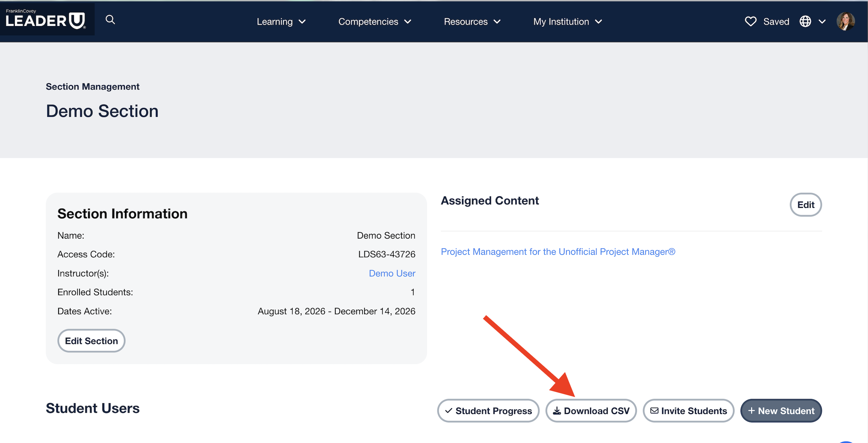This screenshot has height=443, width=868.
Task: Click the LeaderU logo
Action: (x=46, y=19)
